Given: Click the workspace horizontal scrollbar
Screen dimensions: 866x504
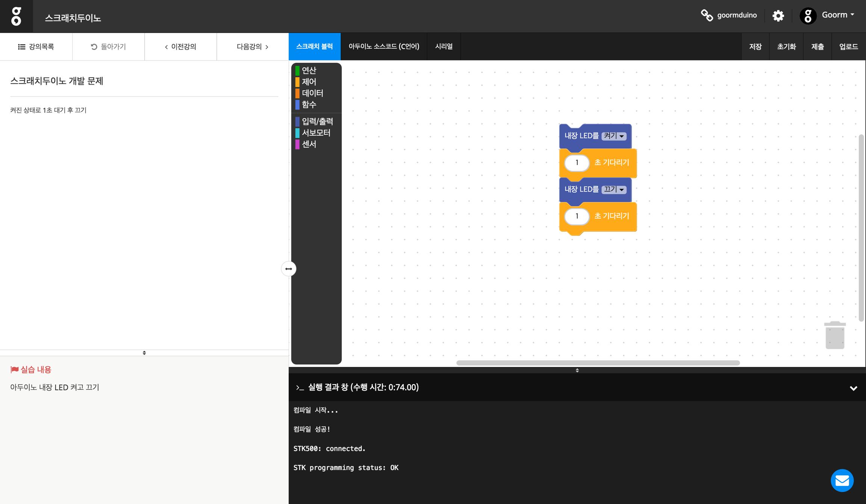Looking at the screenshot, I should point(598,363).
